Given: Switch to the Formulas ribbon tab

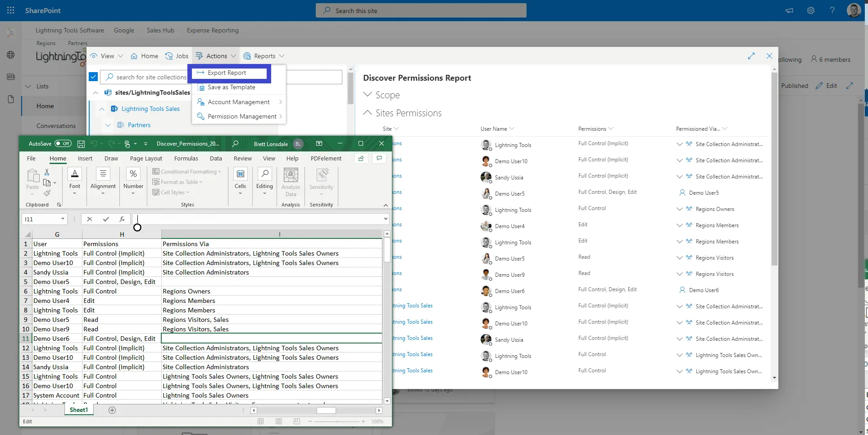Looking at the screenshot, I should [x=186, y=158].
